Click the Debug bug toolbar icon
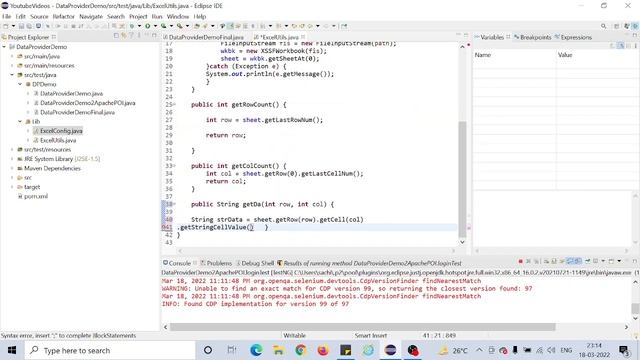This screenshot has height=360, width=640. (132, 26)
